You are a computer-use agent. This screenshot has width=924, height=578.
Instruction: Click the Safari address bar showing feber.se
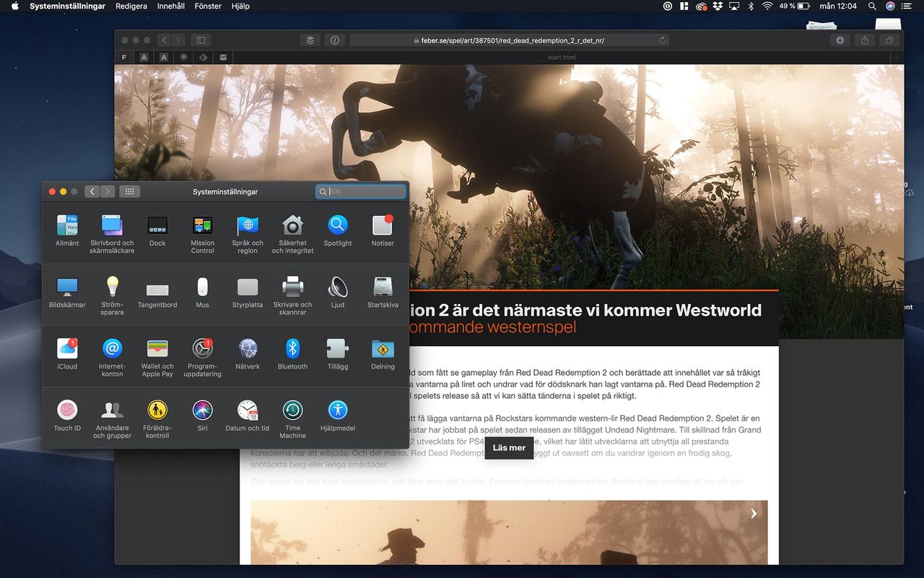[509, 40]
